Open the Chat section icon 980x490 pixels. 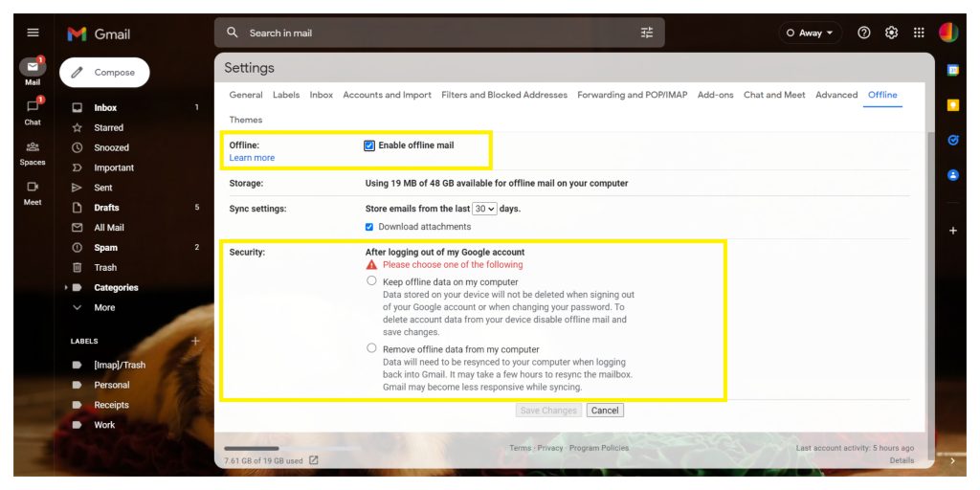(33, 107)
